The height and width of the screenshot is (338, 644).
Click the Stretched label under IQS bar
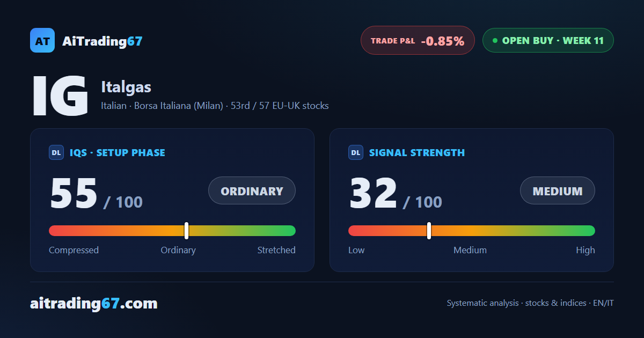coord(276,250)
